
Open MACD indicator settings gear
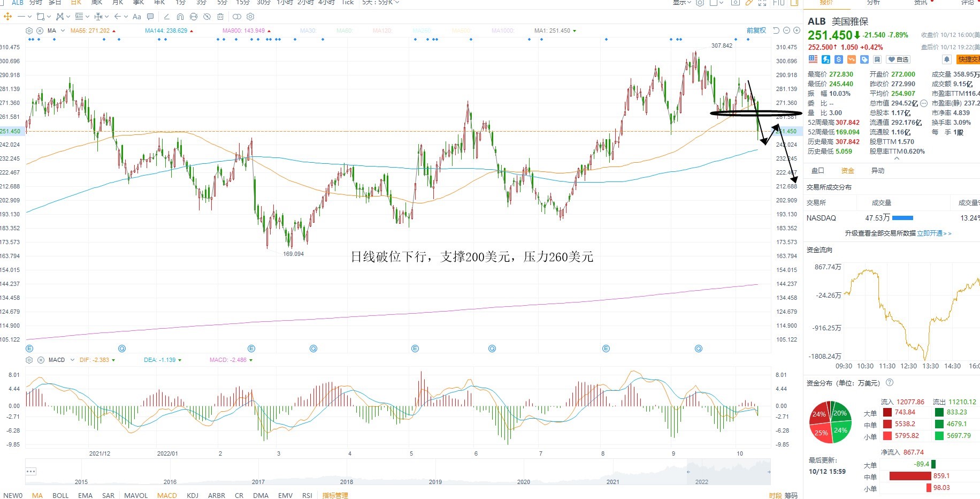pos(29,360)
